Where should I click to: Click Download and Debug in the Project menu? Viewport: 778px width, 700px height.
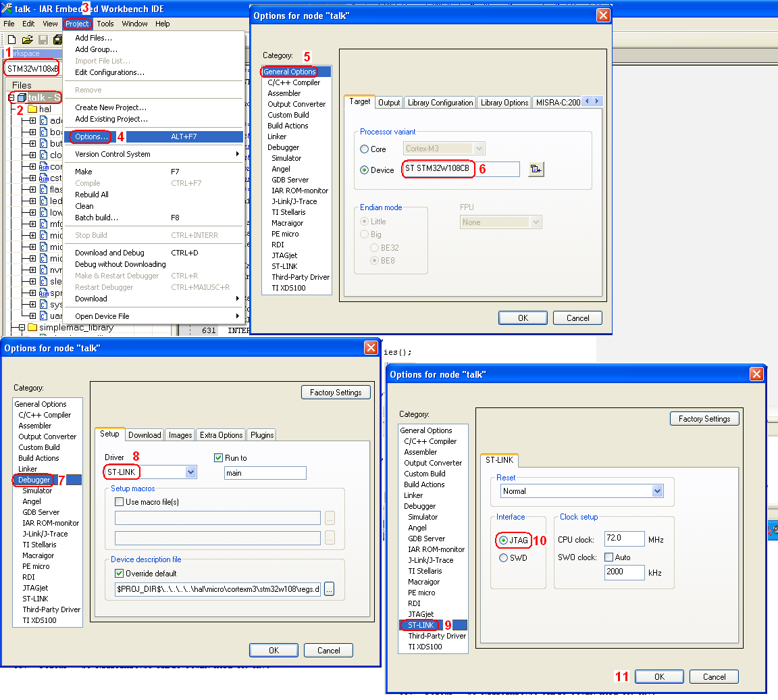coord(154,253)
